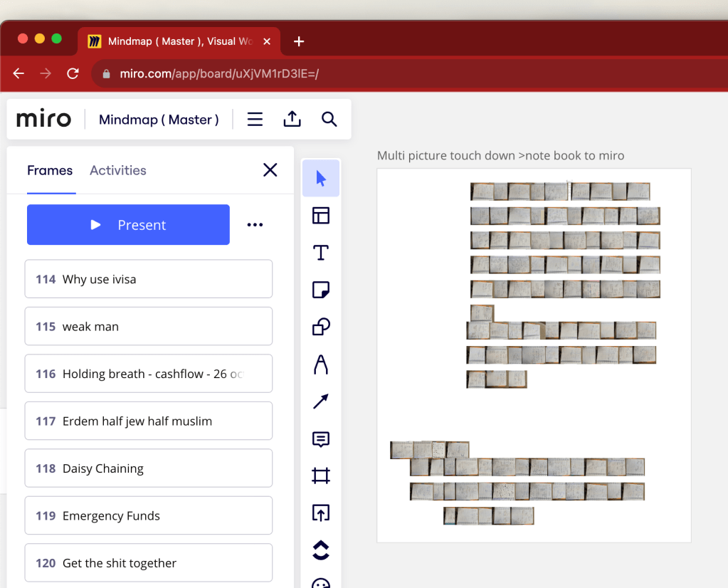Open a new browser tab
Viewport: 728px width, 588px height.
[x=299, y=41]
